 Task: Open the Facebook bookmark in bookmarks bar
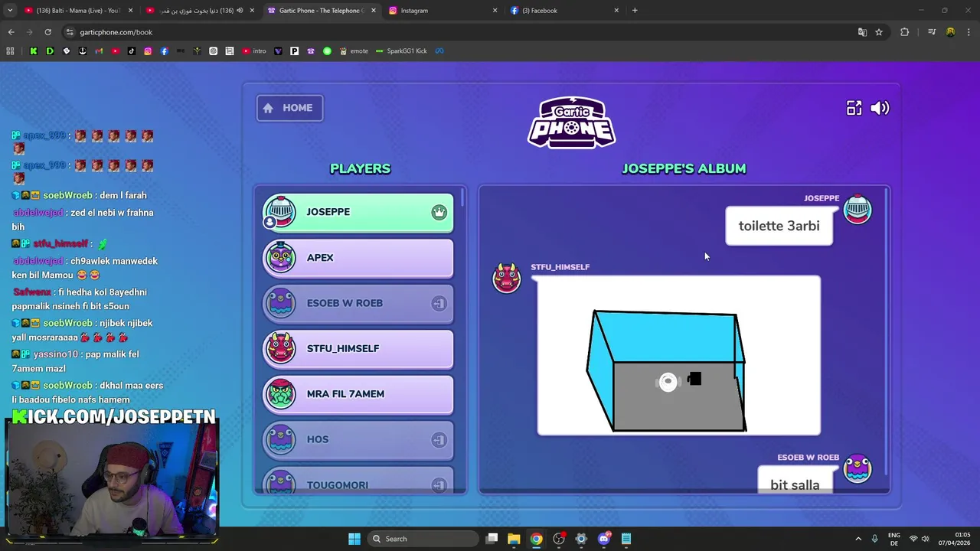point(164,51)
